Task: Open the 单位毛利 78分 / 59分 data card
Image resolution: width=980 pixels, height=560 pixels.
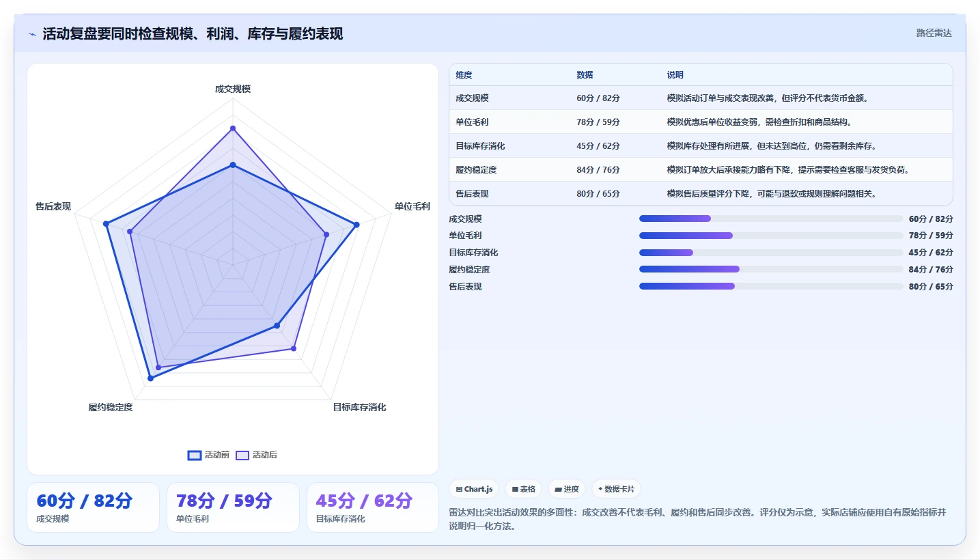Action: (x=233, y=507)
